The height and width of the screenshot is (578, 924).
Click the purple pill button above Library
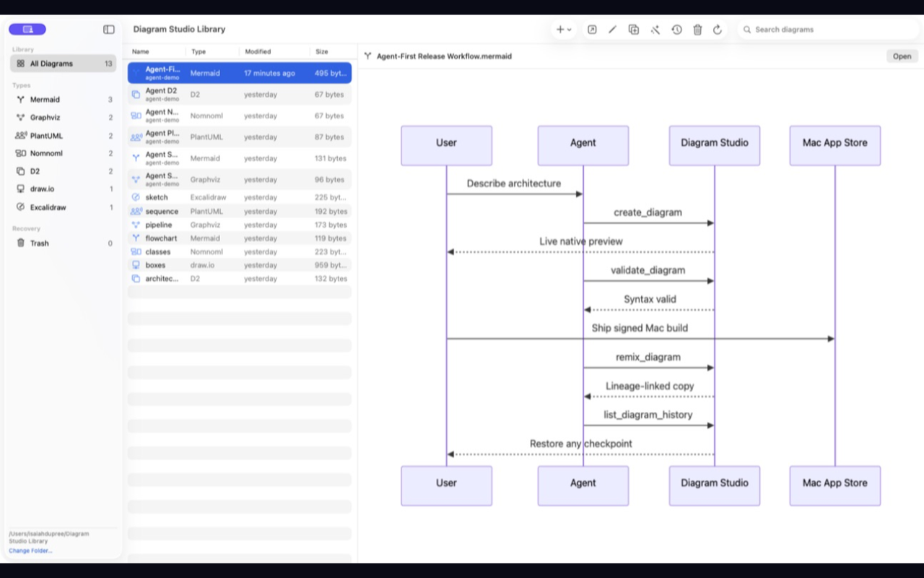tap(27, 30)
